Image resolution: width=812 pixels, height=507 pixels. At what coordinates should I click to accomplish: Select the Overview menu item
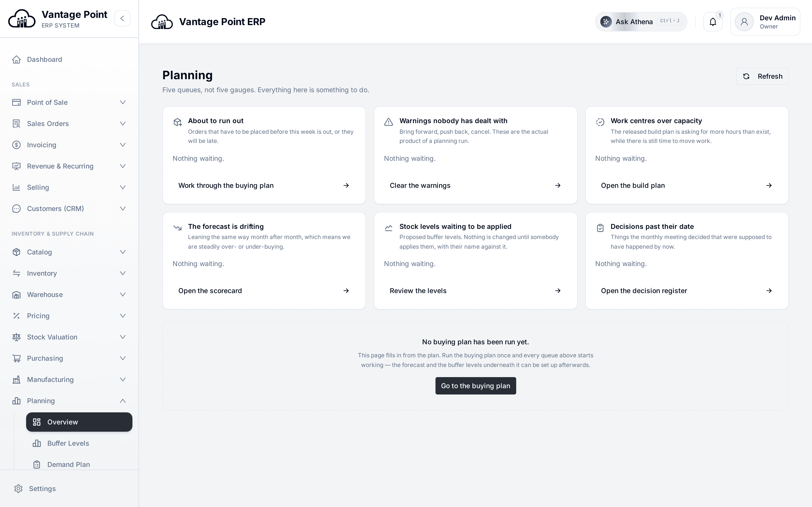pyautogui.click(x=79, y=422)
